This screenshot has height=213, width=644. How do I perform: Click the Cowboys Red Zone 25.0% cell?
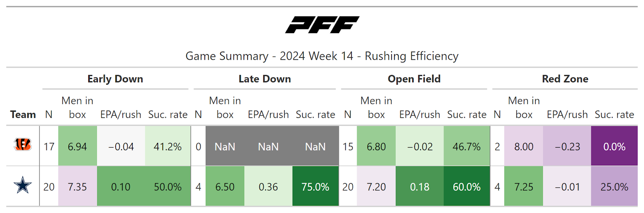click(614, 187)
